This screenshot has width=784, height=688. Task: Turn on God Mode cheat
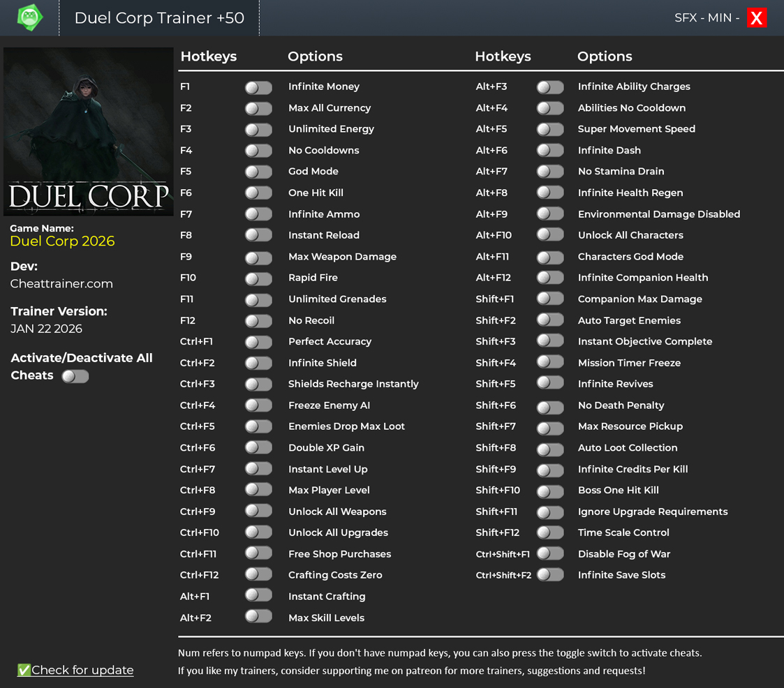point(258,172)
